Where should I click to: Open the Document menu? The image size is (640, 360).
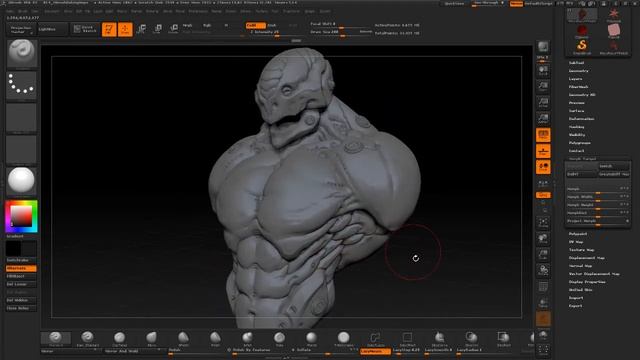[x=52, y=11]
